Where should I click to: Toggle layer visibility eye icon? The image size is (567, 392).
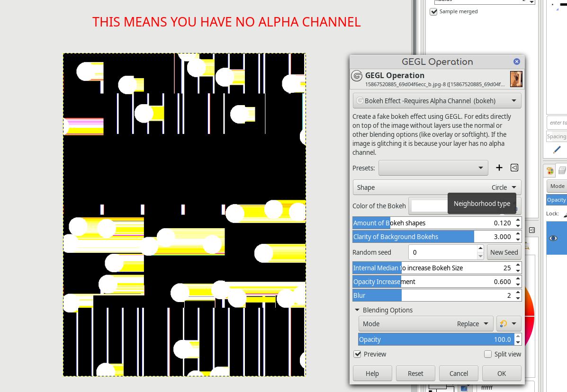[x=553, y=238]
